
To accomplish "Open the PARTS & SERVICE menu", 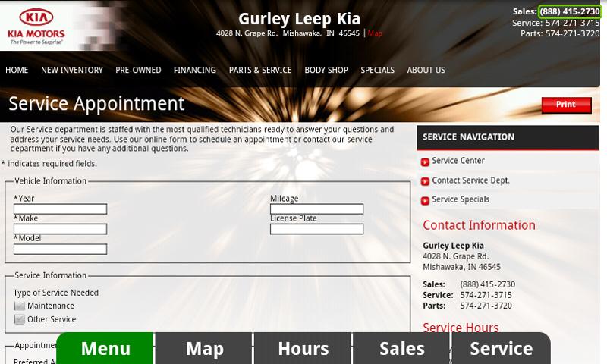I will [x=260, y=70].
